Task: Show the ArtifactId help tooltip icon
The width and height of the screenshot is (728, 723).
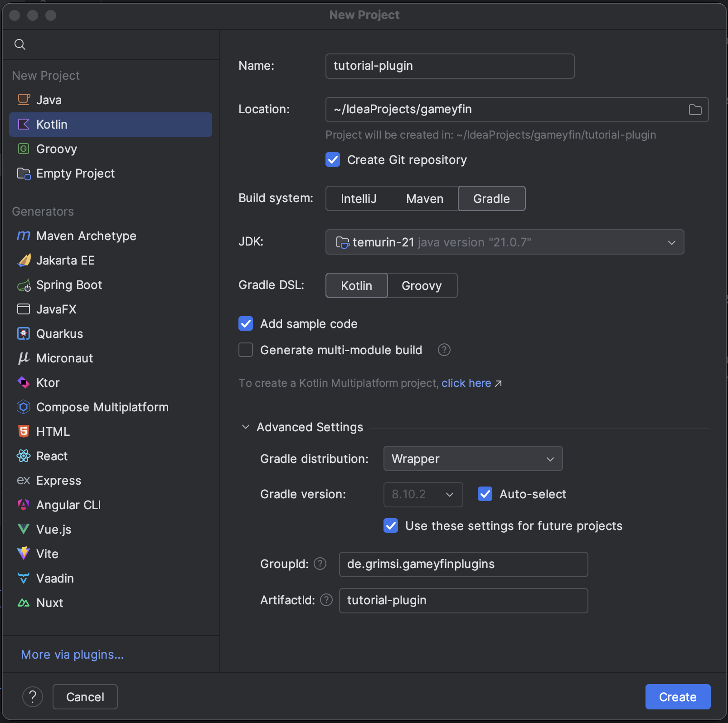Action: point(326,600)
